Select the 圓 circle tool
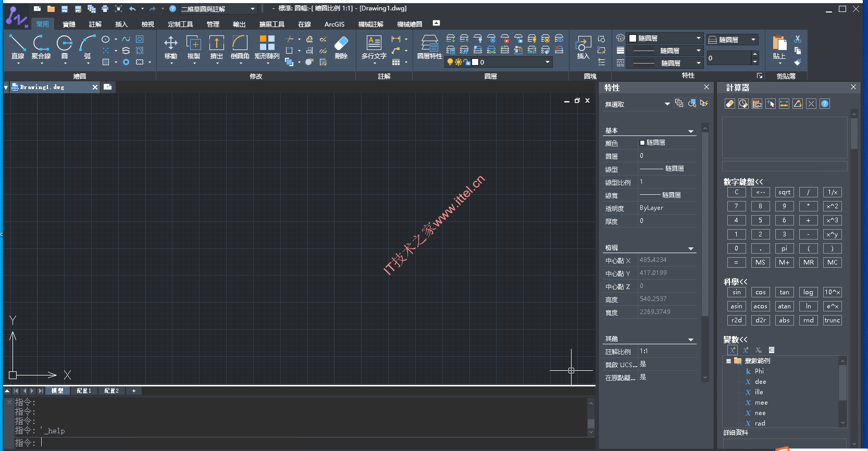868x451 pixels. click(65, 47)
